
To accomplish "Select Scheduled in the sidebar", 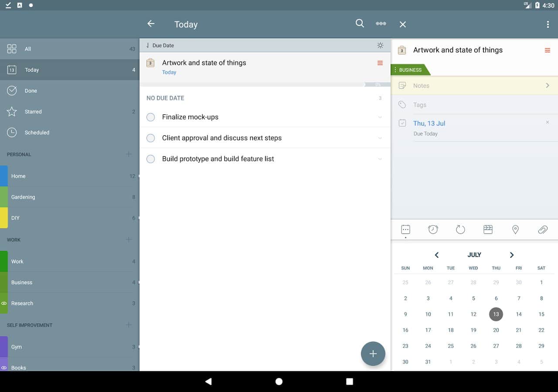I will [x=37, y=133].
